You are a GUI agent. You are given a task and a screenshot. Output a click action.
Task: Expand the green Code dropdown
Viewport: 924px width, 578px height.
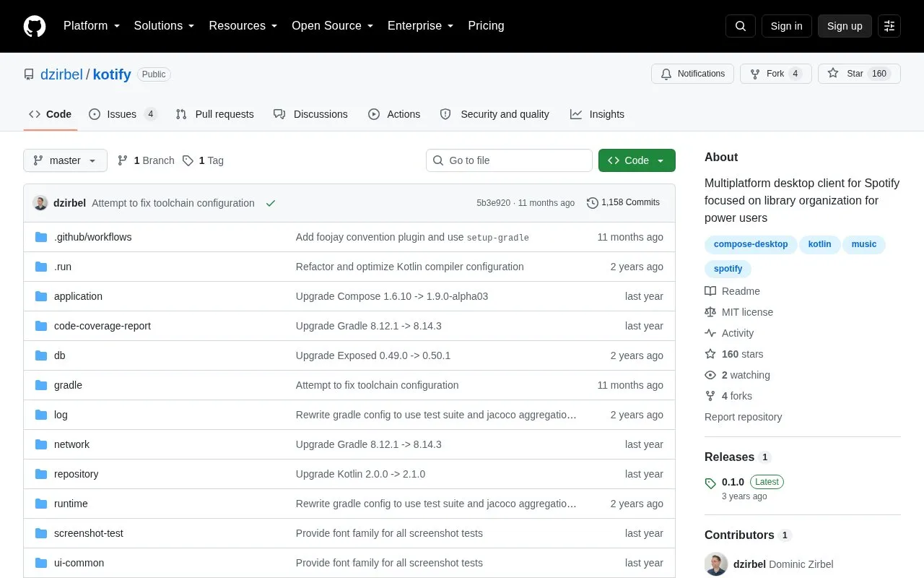pyautogui.click(x=637, y=160)
